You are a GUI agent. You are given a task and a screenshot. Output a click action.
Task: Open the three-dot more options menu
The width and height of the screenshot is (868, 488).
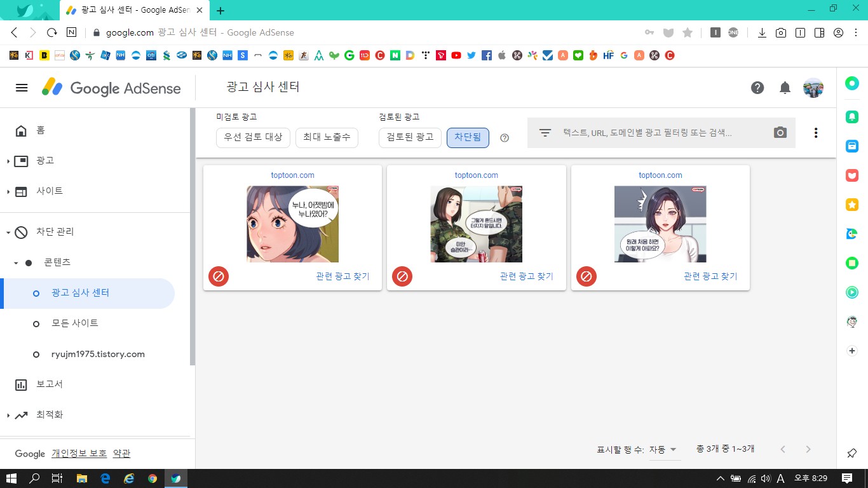(x=816, y=133)
